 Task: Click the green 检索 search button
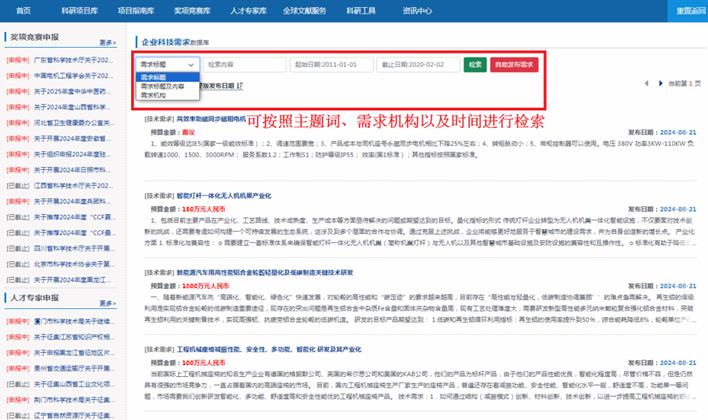click(475, 65)
